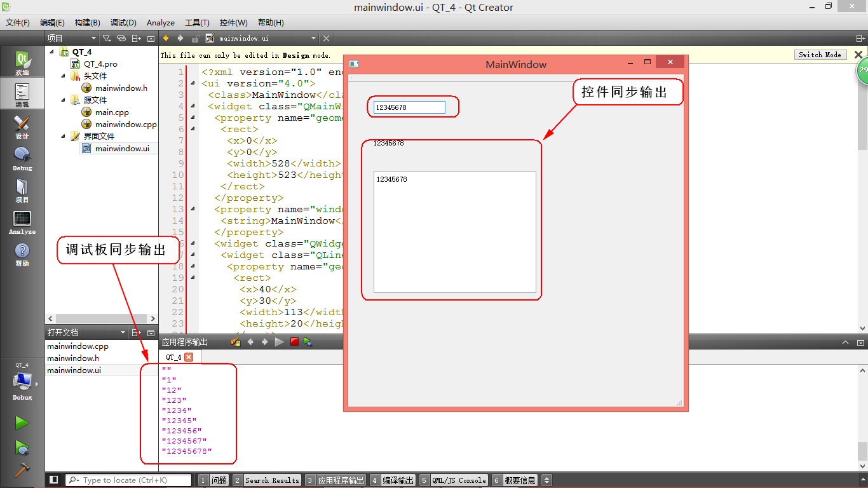The height and width of the screenshot is (488, 868).
Task: Select mainwindow.cpp in the project tree
Action: pos(126,125)
